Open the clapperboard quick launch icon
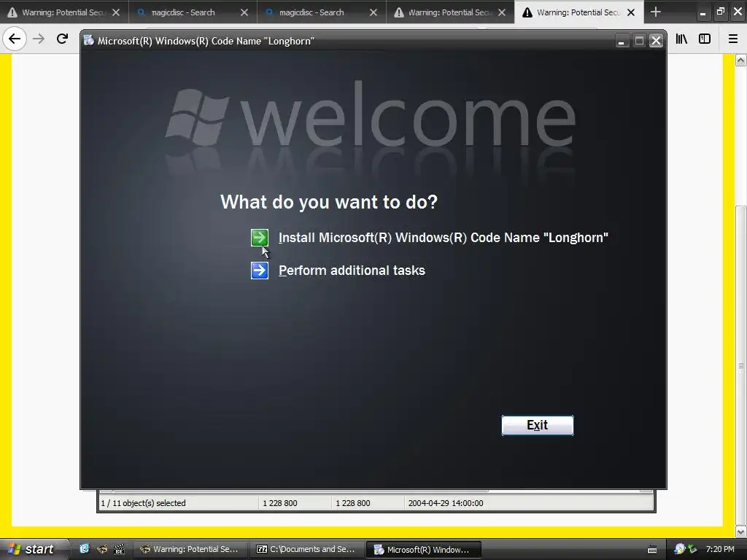 click(119, 549)
